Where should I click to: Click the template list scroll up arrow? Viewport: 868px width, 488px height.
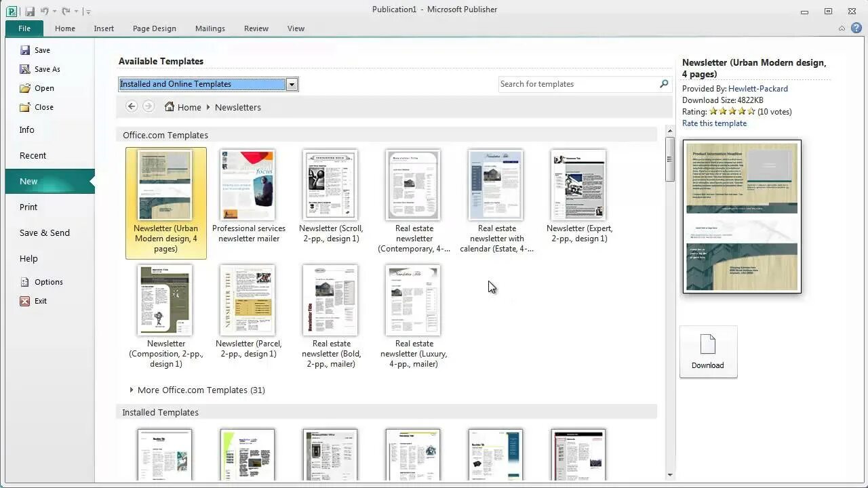tap(670, 131)
